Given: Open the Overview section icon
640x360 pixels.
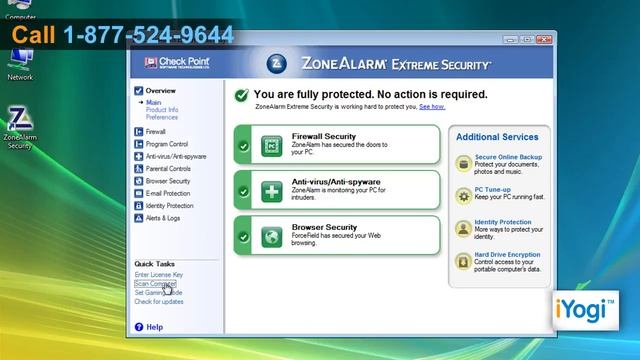Looking at the screenshot, I should pyautogui.click(x=139, y=91).
